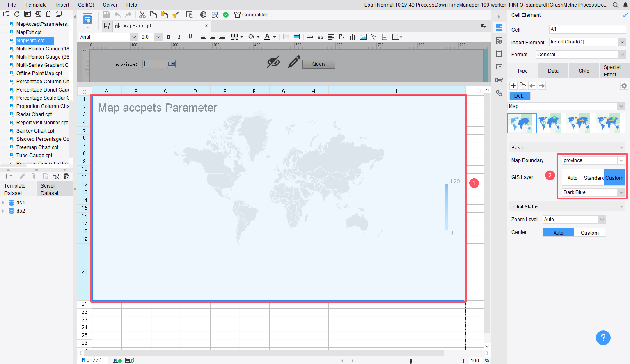Open Radar Chart.cpt in file list
Image resolution: width=630 pixels, height=364 pixels.
click(x=34, y=114)
